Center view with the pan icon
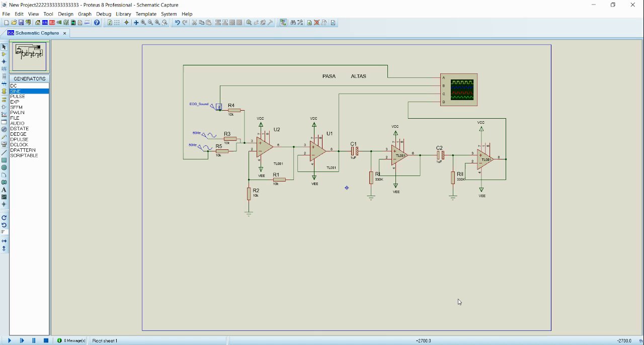The width and height of the screenshot is (644, 345). coord(136,23)
